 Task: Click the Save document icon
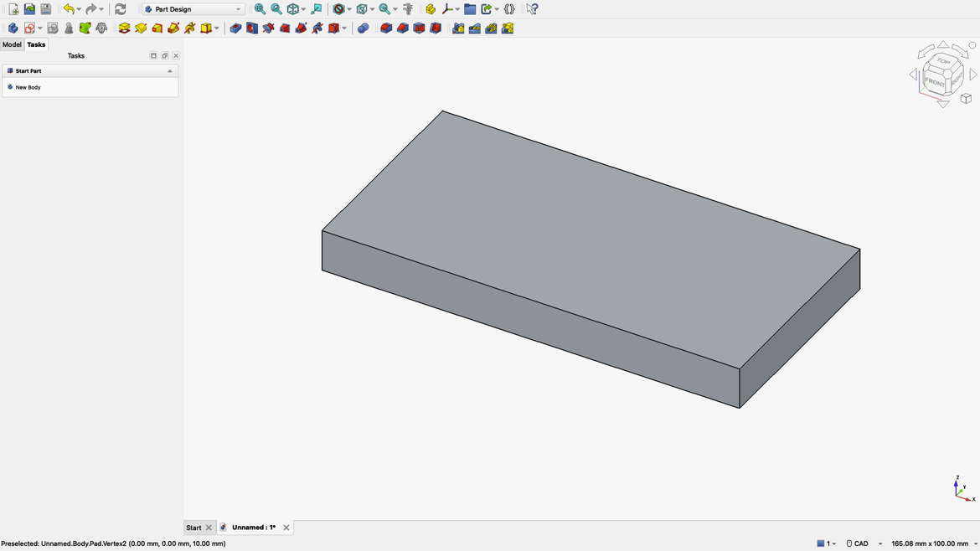click(46, 9)
